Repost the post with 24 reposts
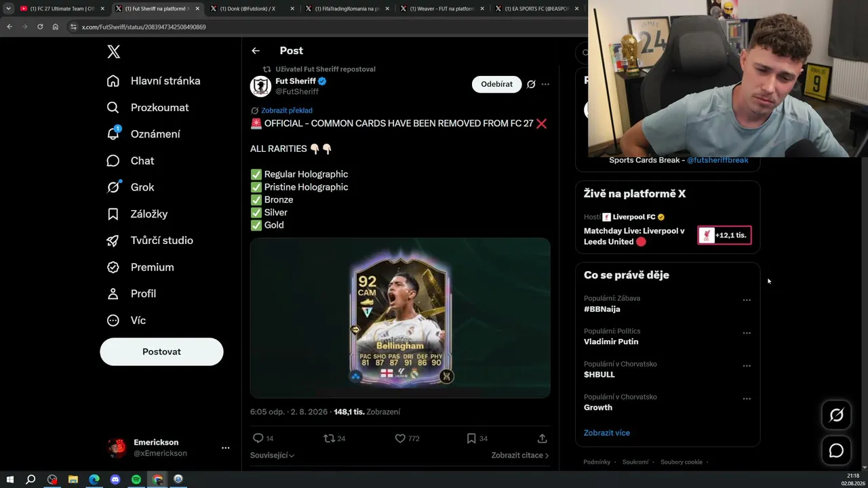Image resolution: width=868 pixels, height=488 pixels. (x=329, y=439)
